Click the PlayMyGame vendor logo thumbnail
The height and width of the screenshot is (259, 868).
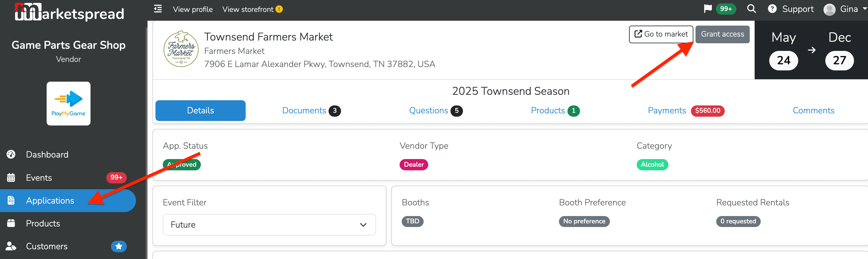click(68, 103)
